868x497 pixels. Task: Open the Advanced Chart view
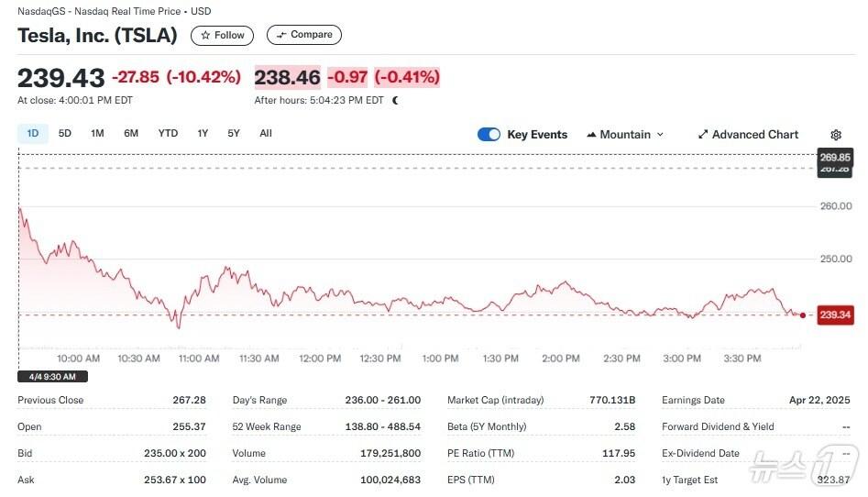(748, 135)
